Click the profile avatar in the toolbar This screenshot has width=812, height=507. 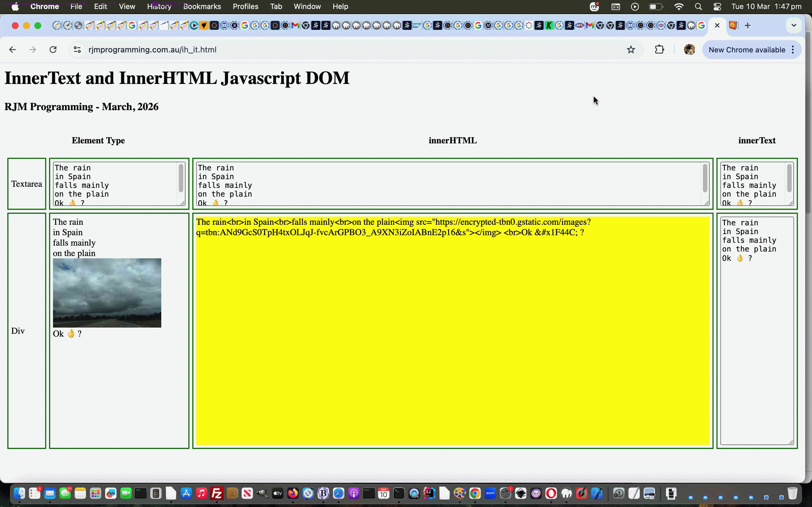pos(690,49)
